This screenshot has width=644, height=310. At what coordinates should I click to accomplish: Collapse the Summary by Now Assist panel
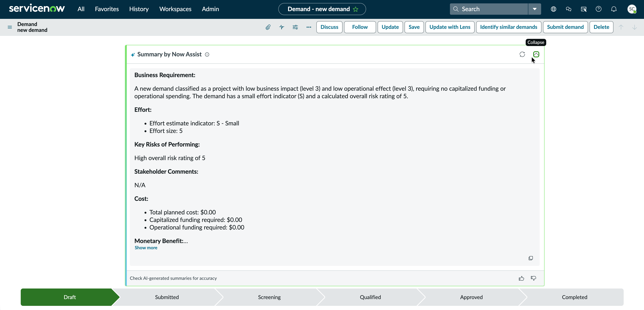[536, 54]
